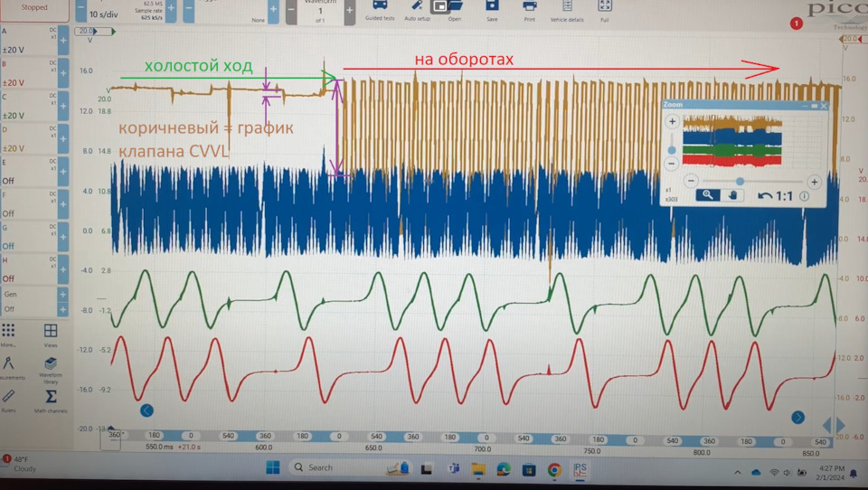Decrease horizontal zoom with minus button
The image size is (868, 490).
coord(691,181)
